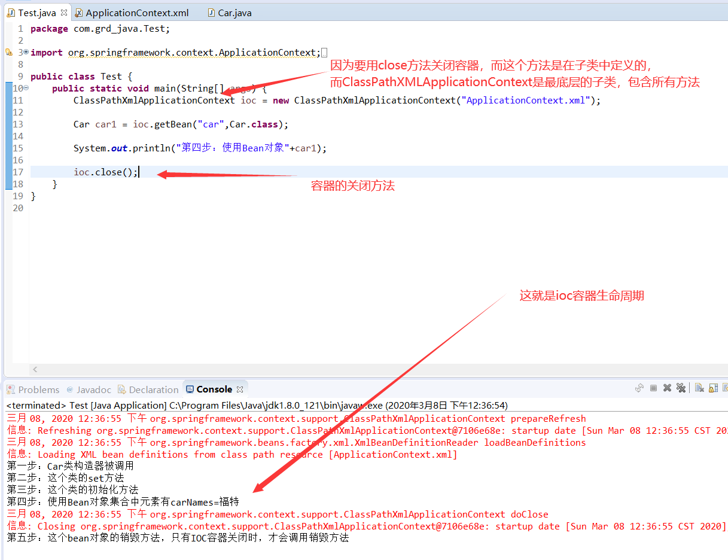Click the '第五步' destroy method console output
This screenshot has height=560, width=728.
click(x=178, y=538)
